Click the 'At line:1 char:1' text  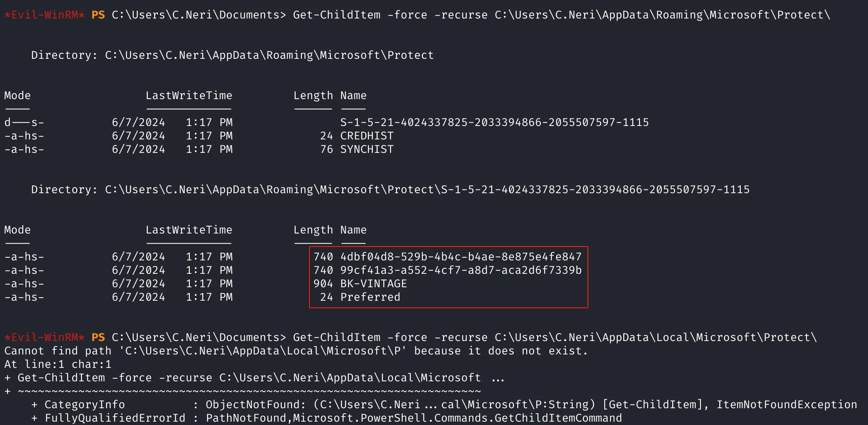58,365
